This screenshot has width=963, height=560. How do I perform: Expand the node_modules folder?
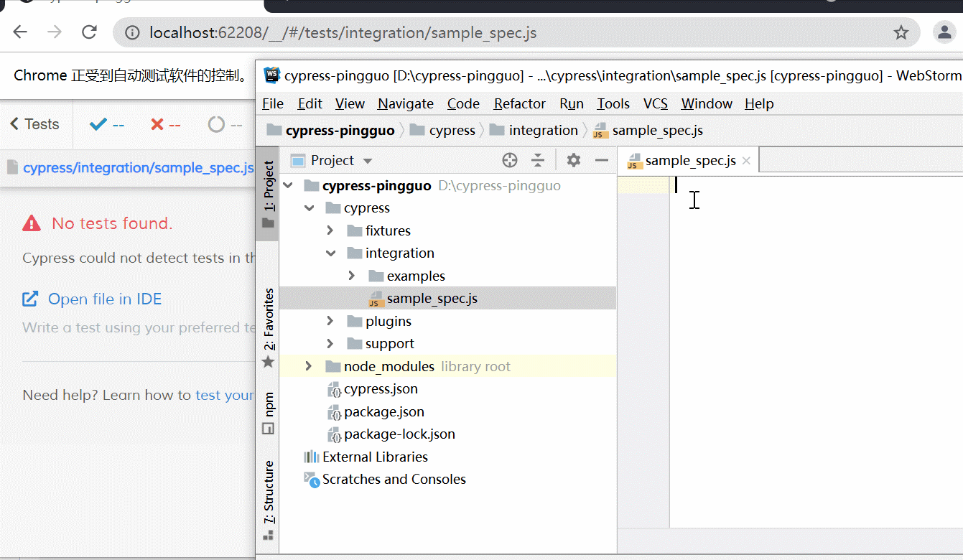pos(309,367)
